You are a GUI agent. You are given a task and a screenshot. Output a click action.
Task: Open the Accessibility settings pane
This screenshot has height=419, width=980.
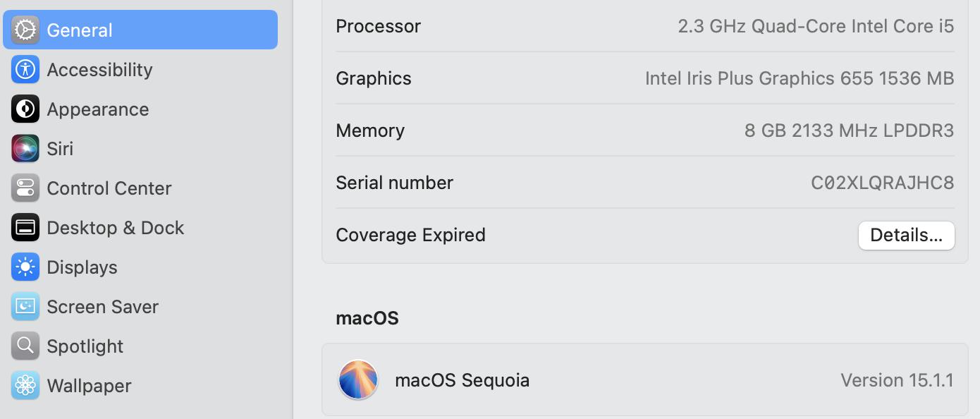coord(99,70)
